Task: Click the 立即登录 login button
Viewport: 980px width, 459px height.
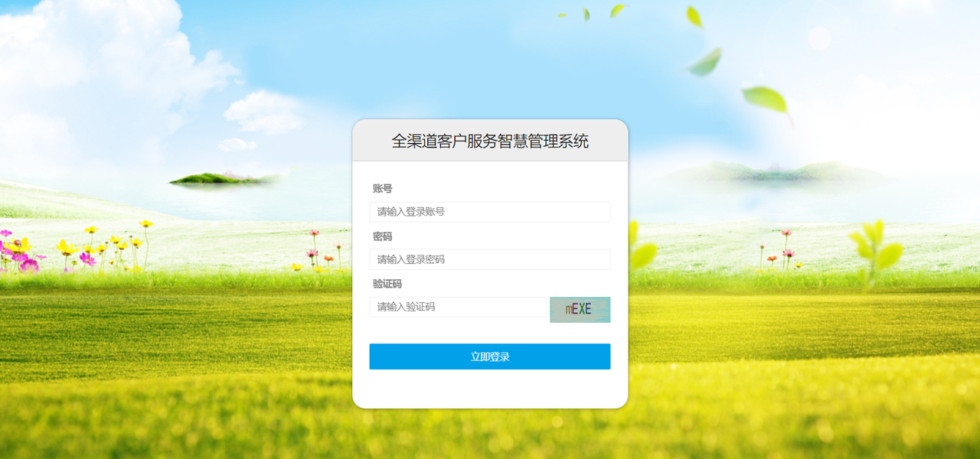Action: (x=490, y=356)
